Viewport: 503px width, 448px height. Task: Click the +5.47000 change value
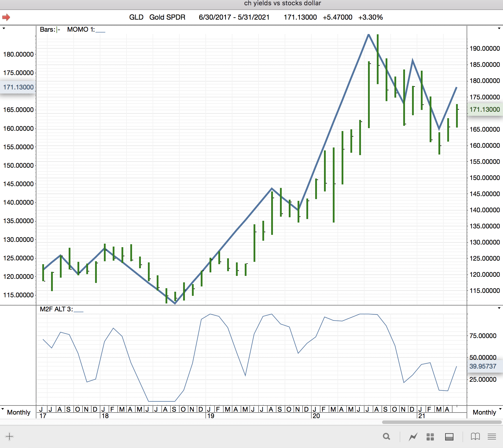pos(337,17)
